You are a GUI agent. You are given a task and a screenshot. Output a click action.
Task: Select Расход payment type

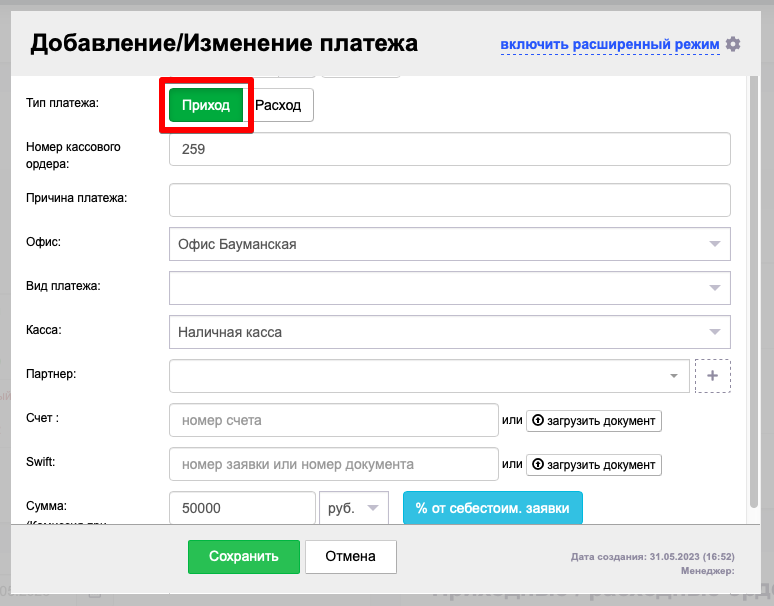tap(278, 105)
